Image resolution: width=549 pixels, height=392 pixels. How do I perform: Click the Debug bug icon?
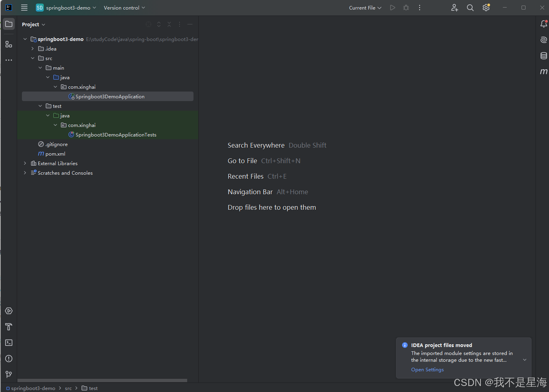pos(406,8)
